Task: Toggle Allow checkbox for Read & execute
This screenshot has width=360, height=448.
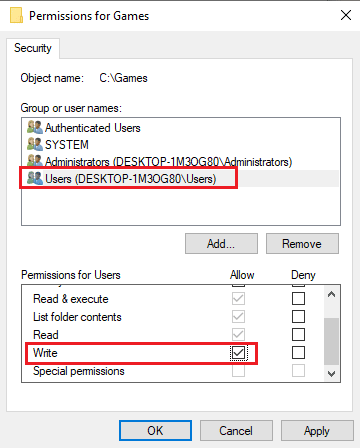Action: (238, 298)
